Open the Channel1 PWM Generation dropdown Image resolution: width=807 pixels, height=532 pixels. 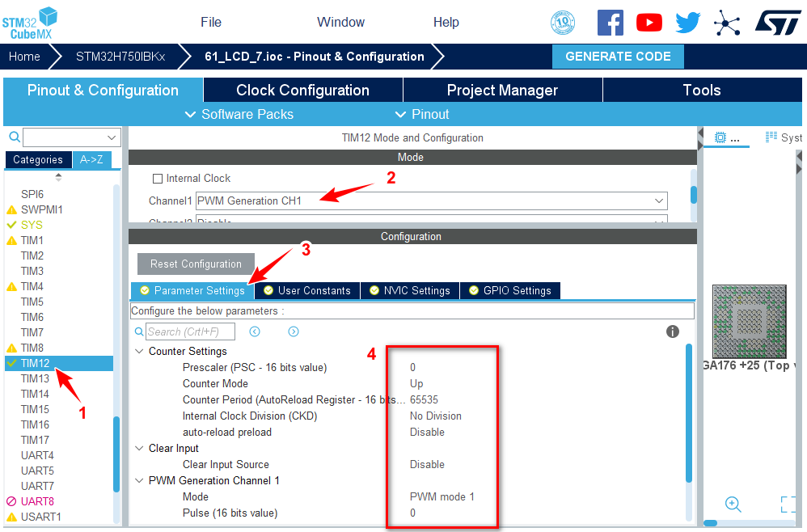[432, 201]
